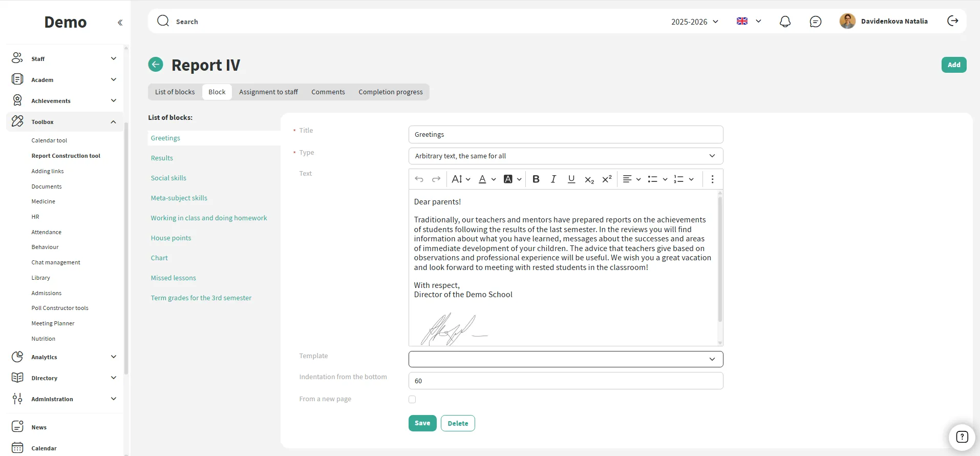
Task: Enable the 'From a new page' checkbox
Action: tap(412, 399)
